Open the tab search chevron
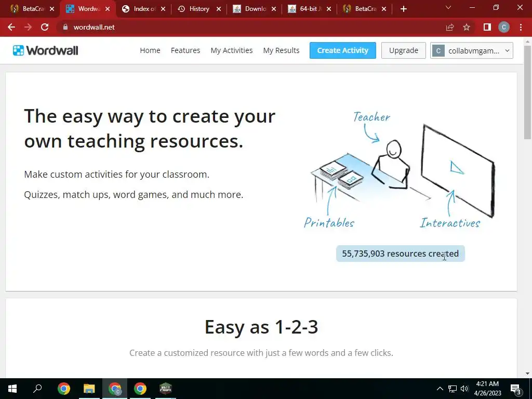 (448, 7)
